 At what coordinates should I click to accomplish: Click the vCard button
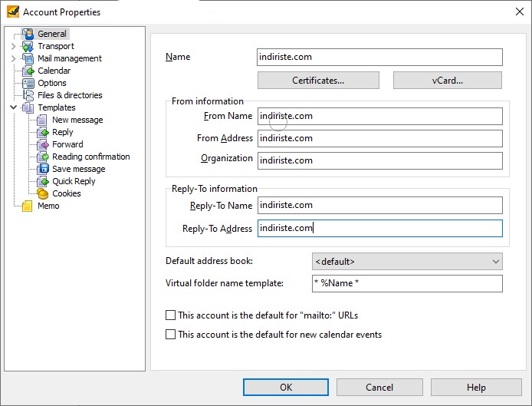tap(447, 80)
